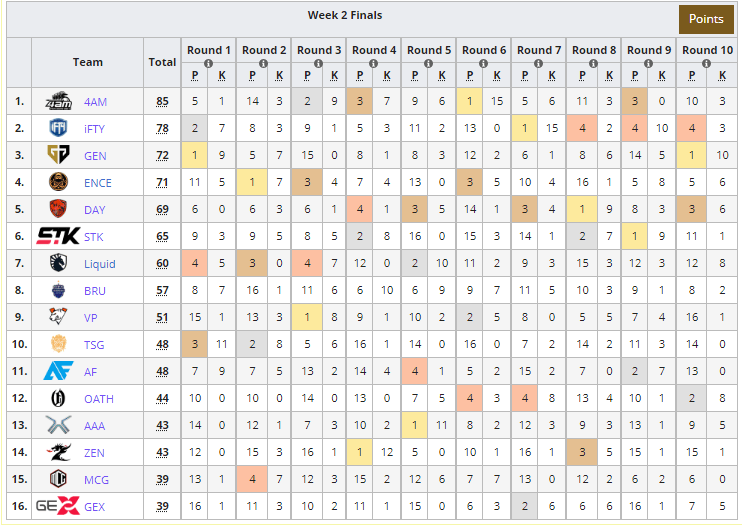
Task: Click the 4AM team logo icon
Action: point(59,101)
